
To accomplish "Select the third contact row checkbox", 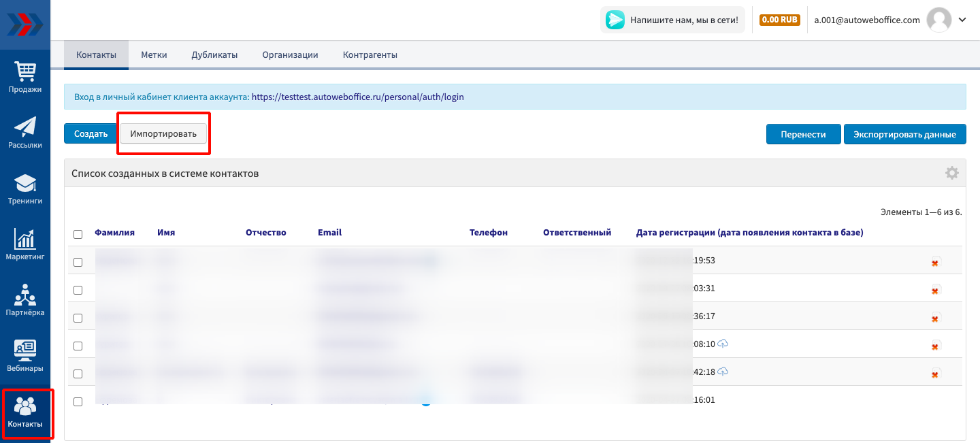I will click(78, 318).
